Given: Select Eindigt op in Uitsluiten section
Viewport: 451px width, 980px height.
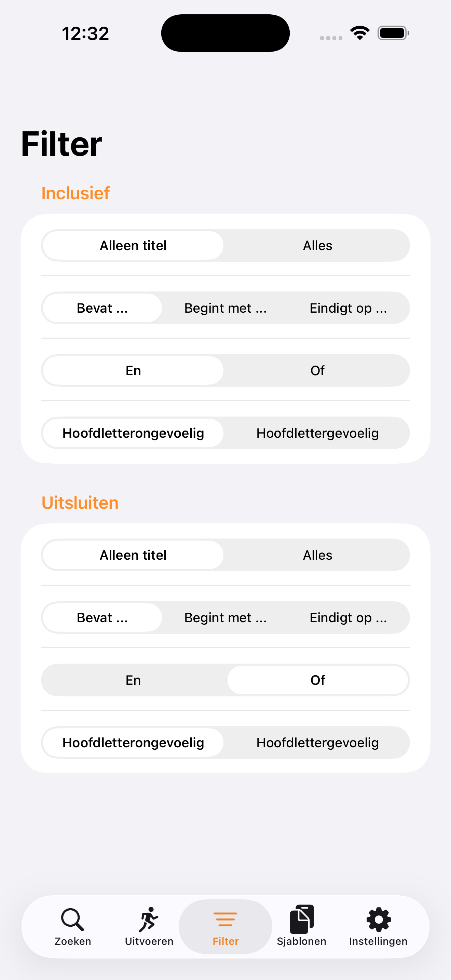Looking at the screenshot, I should click(x=348, y=617).
